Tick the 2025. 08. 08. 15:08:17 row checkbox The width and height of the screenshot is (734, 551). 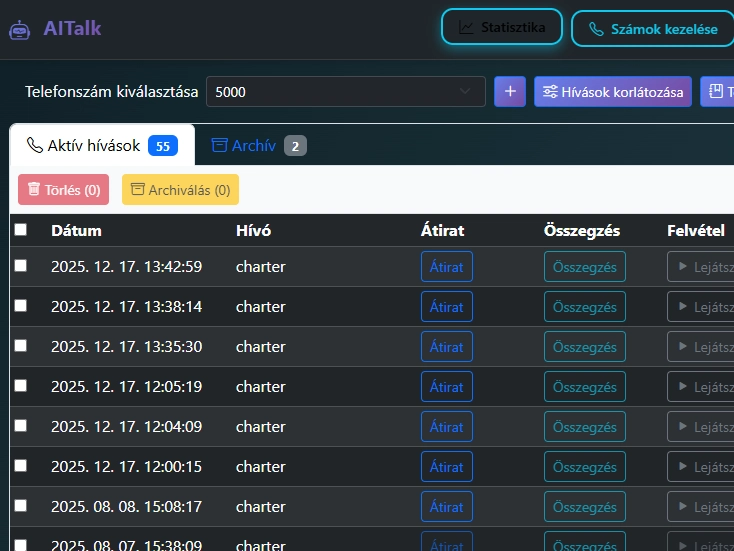pyautogui.click(x=21, y=506)
